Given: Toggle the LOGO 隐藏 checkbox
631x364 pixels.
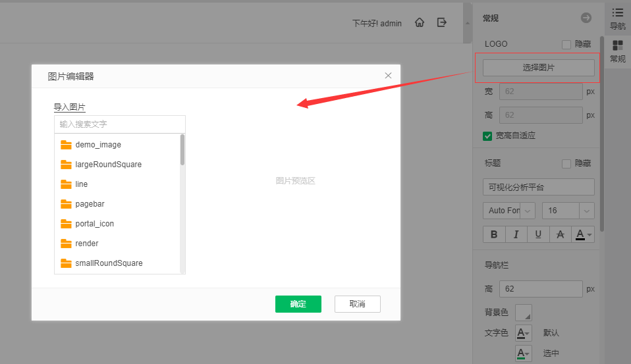Looking at the screenshot, I should (566, 44).
